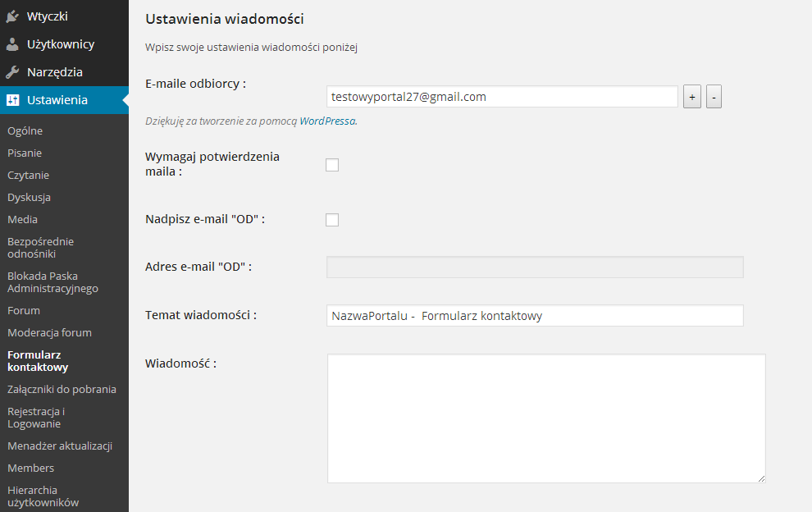Select Czytanie in settings submenu
This screenshot has width=812, height=512.
(x=28, y=175)
